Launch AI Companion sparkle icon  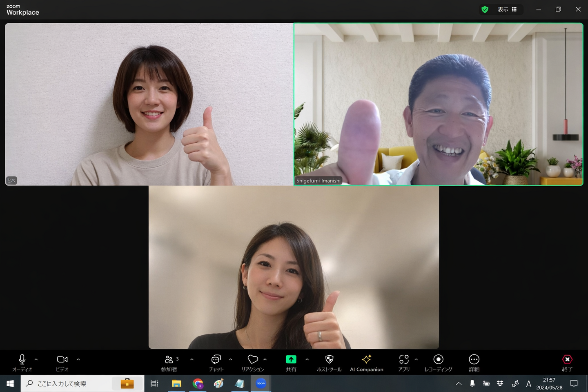coord(366,362)
